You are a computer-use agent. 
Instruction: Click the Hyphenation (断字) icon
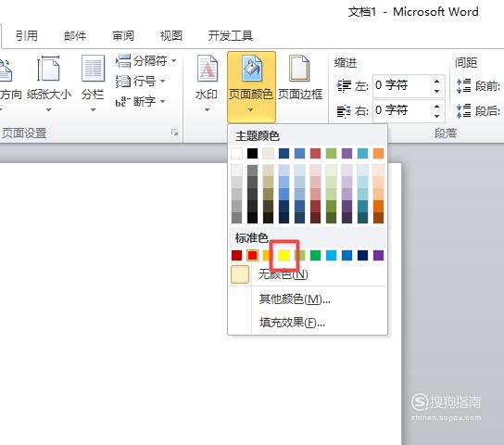click(x=123, y=102)
